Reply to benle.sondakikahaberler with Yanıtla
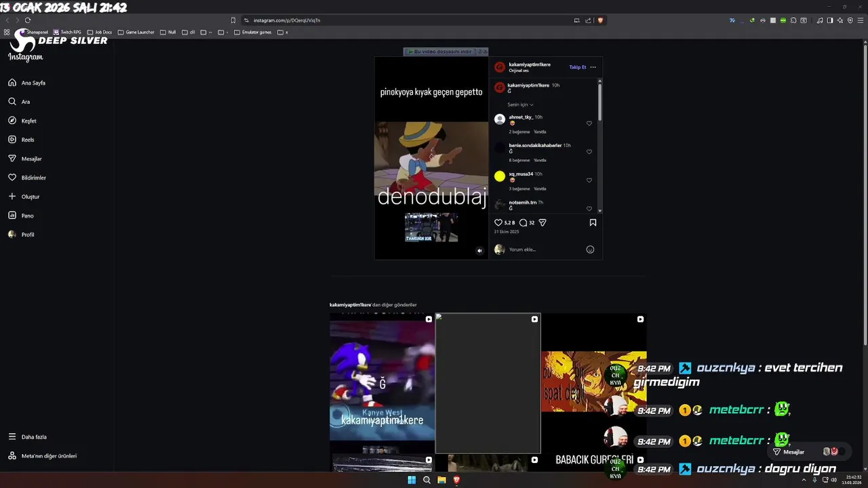 pos(540,160)
